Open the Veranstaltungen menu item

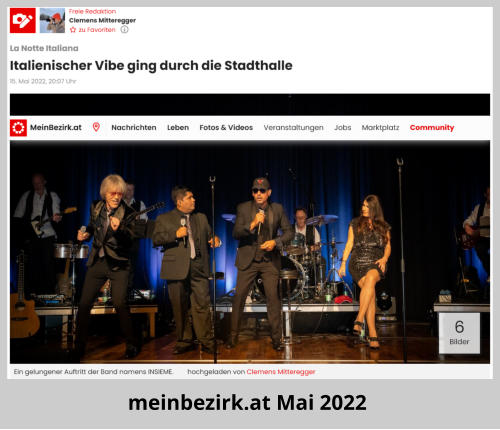coord(293,128)
